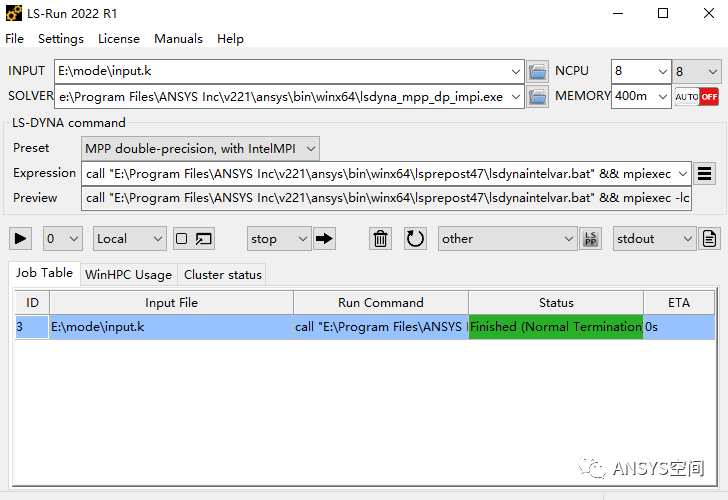Viewport: 728px width, 500px height.
Task: Open 'other' file type dropdown
Action: coord(507,239)
